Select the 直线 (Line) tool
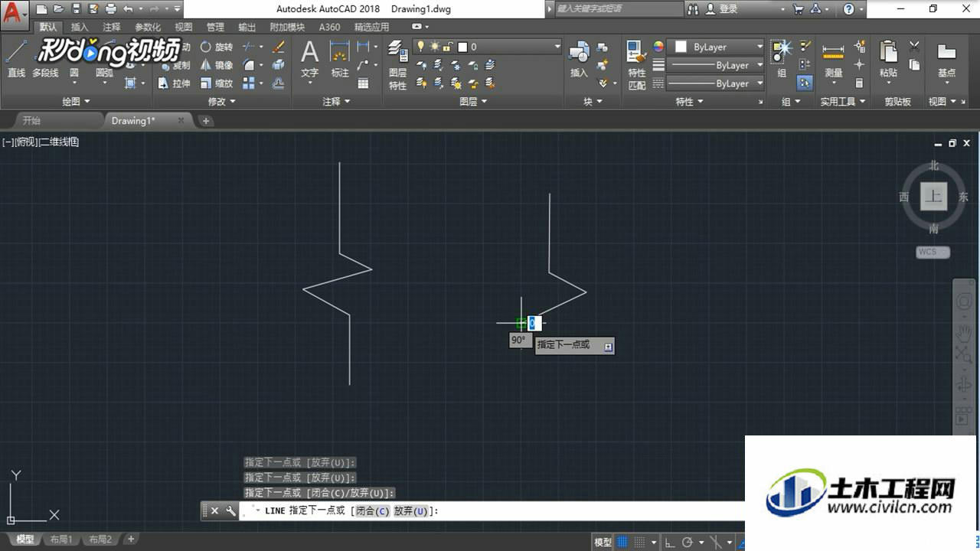 tap(16, 58)
